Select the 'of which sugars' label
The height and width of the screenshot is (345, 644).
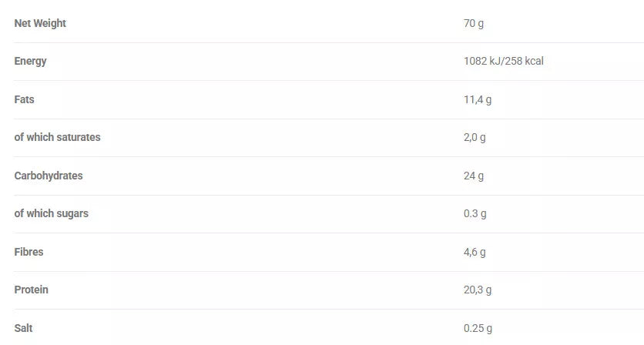(51, 213)
